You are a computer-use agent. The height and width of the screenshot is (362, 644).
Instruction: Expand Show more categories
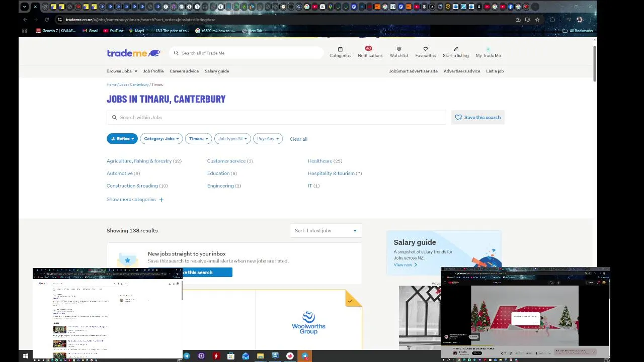click(135, 200)
